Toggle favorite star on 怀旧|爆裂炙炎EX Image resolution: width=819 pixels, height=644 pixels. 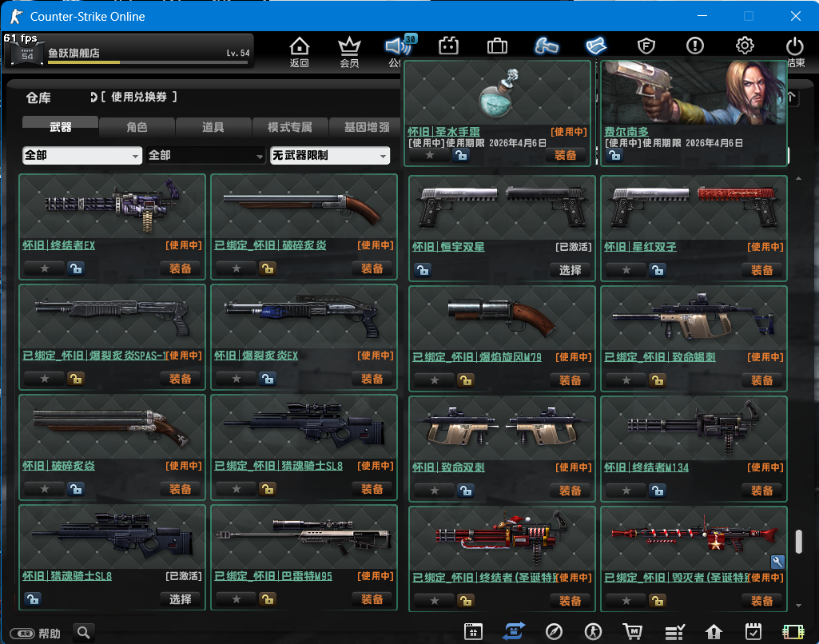[236, 379]
